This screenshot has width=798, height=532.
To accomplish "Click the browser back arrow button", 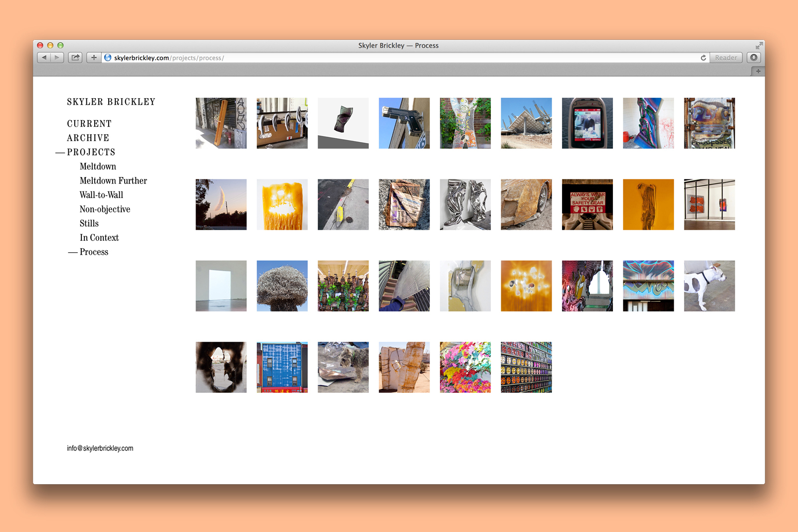I will [44, 58].
